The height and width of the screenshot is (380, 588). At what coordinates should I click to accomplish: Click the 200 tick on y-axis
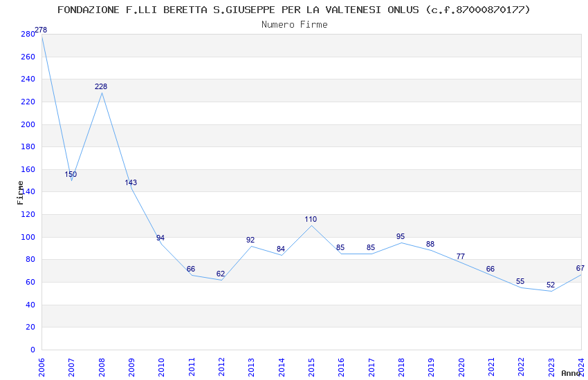coord(28,124)
